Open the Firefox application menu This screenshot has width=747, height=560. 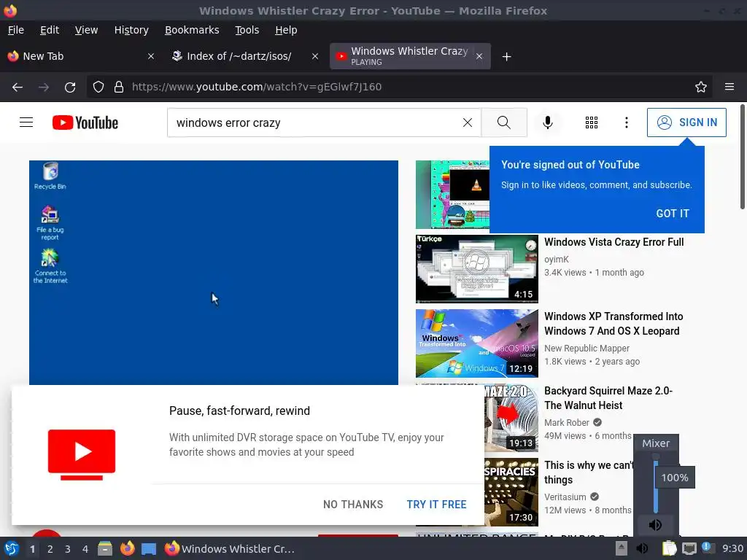pos(729,87)
